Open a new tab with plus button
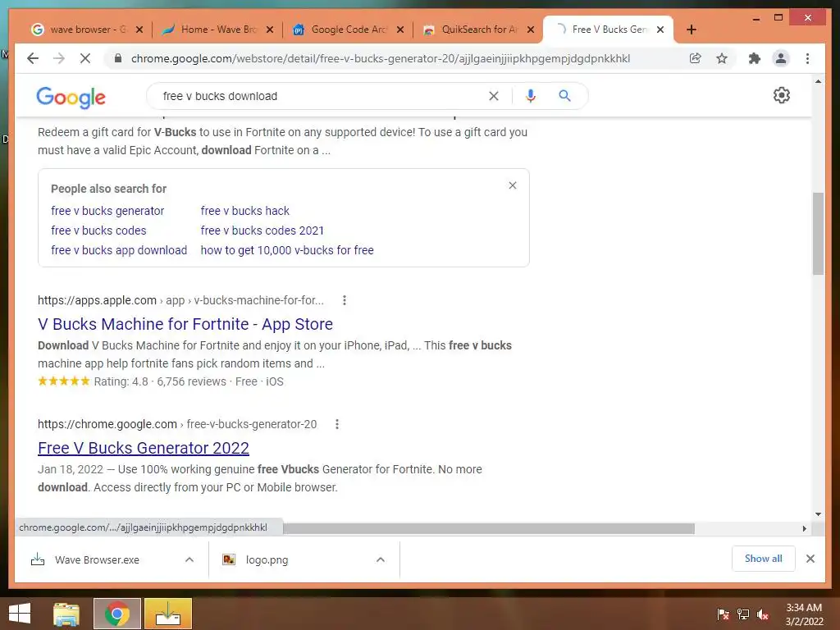 pyautogui.click(x=692, y=30)
